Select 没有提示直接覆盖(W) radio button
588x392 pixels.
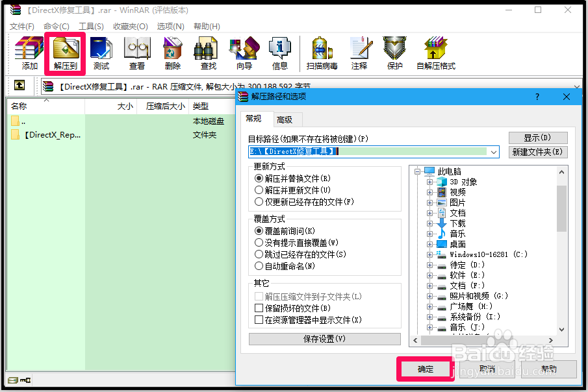tap(259, 243)
